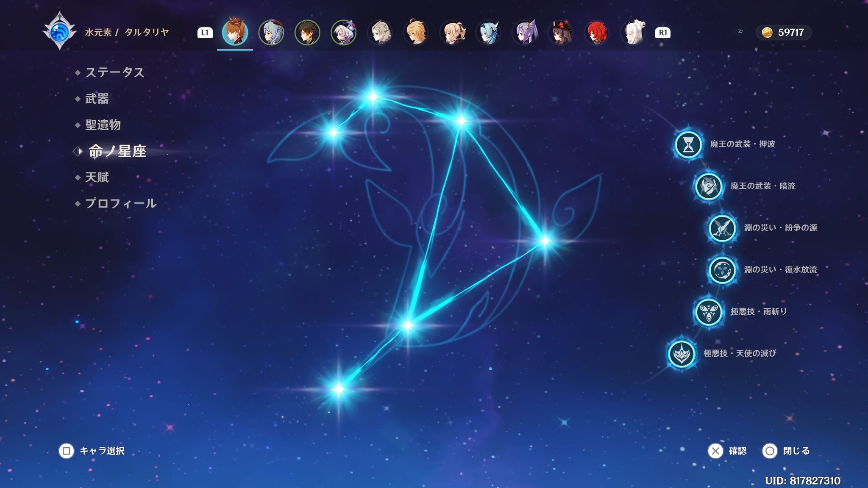The image size is (868, 488).
Task: Open the 武器 weapon menu
Action: coord(97,99)
